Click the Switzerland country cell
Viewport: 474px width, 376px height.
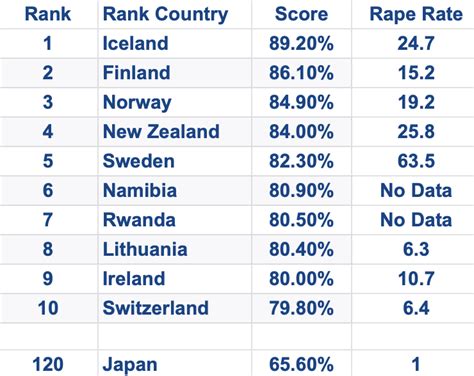175,308
